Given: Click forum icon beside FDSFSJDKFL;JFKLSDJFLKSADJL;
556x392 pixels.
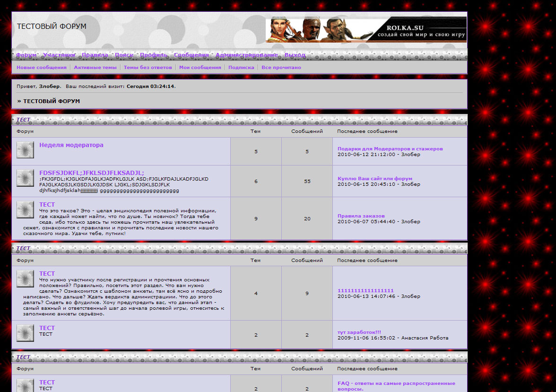Looking at the screenshot, I should (25, 178).
